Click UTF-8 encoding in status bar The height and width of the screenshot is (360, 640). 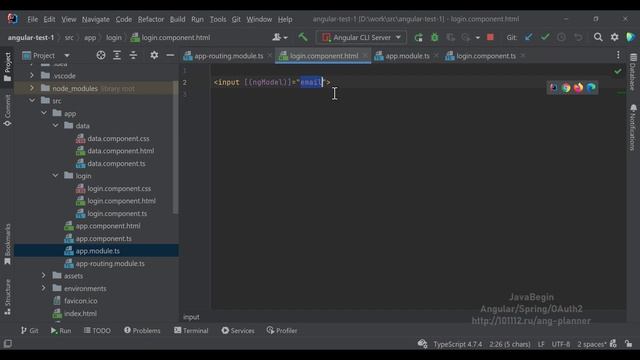click(560, 344)
